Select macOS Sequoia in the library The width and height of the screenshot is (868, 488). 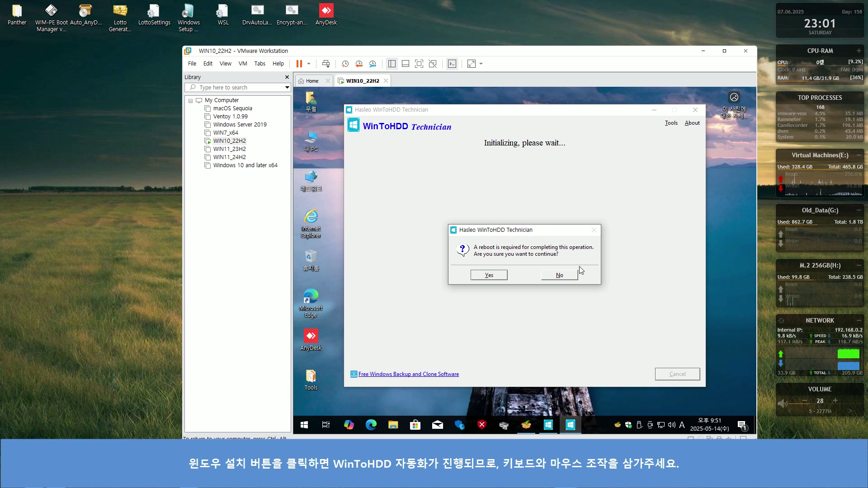click(x=233, y=108)
